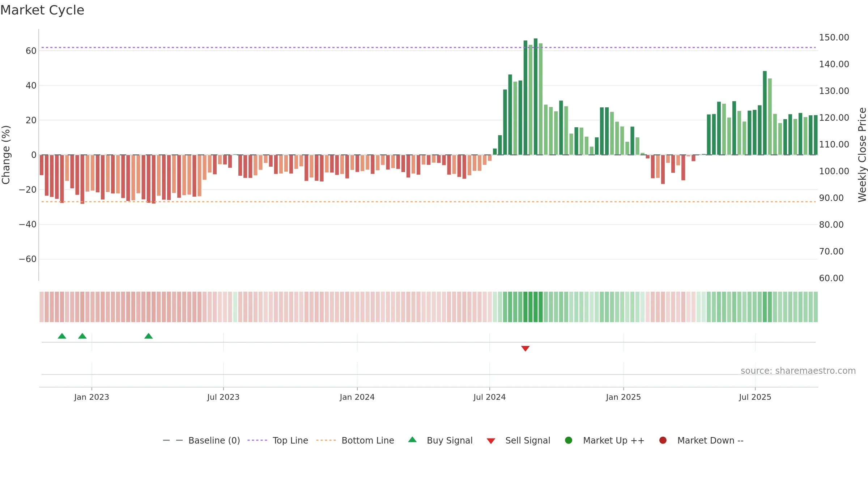
Task: Click the Jan 2025 x-axis label
Action: tap(623, 397)
